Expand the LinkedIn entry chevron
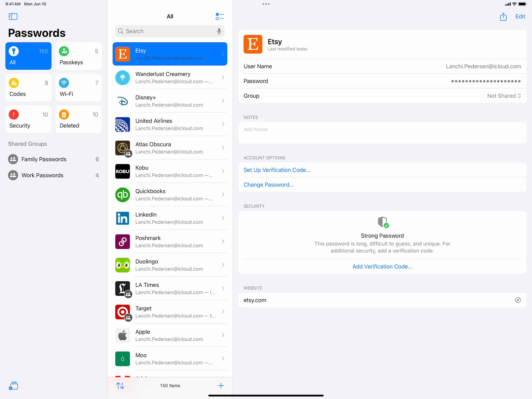532x399 pixels. pyautogui.click(x=223, y=218)
